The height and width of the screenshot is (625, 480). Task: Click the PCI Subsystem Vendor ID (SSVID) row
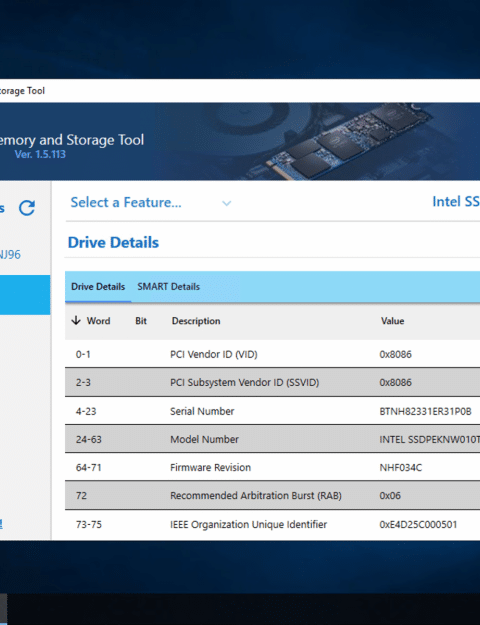(x=272, y=382)
